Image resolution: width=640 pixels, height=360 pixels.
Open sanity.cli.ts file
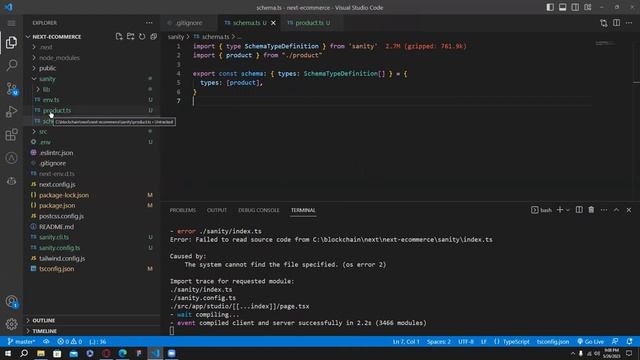54,237
